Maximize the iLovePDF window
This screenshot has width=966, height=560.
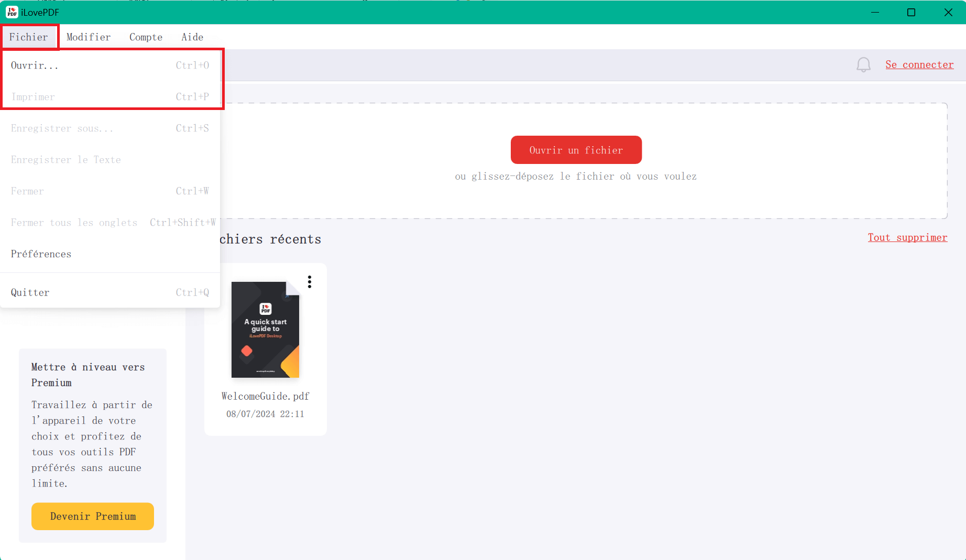(x=912, y=12)
